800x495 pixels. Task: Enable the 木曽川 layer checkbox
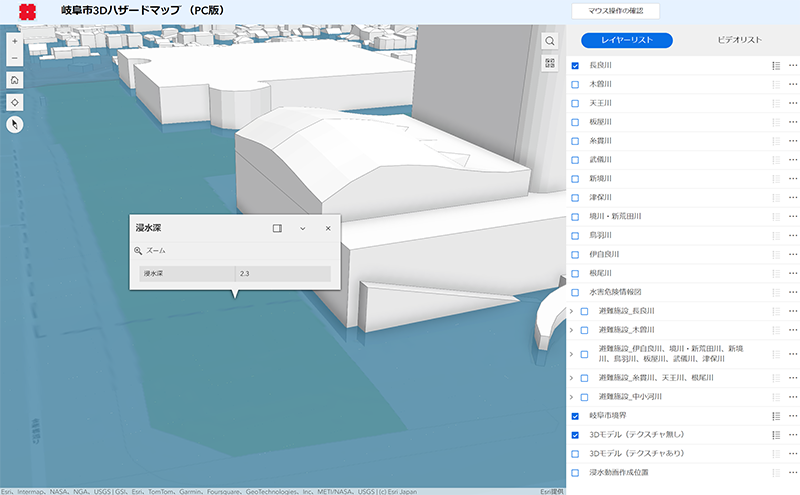pyautogui.click(x=575, y=84)
